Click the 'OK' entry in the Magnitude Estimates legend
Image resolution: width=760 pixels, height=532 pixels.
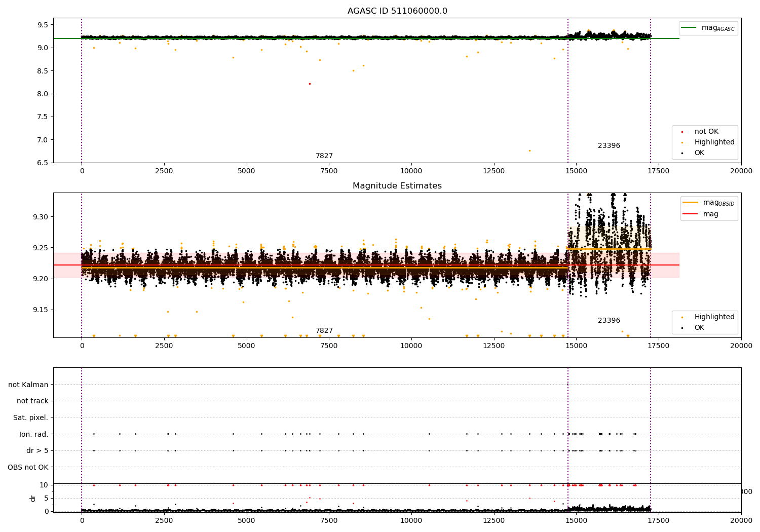pos(699,328)
